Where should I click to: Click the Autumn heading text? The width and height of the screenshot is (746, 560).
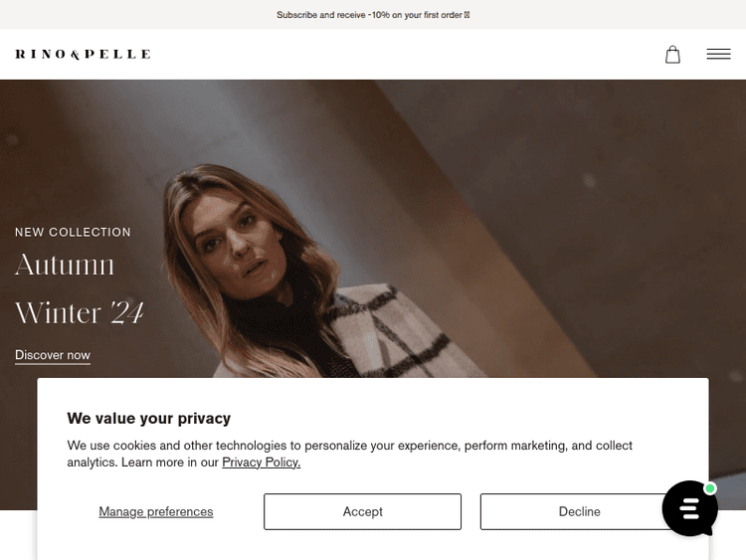[x=65, y=265]
